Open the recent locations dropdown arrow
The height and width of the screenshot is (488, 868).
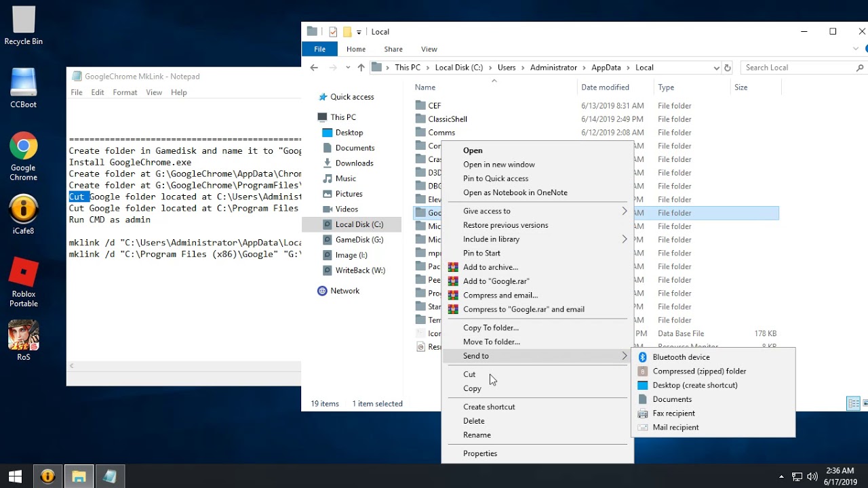coord(348,68)
